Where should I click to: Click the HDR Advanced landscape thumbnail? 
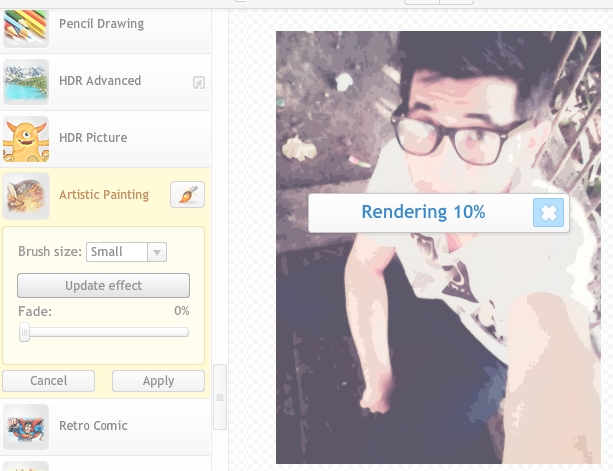click(x=26, y=81)
